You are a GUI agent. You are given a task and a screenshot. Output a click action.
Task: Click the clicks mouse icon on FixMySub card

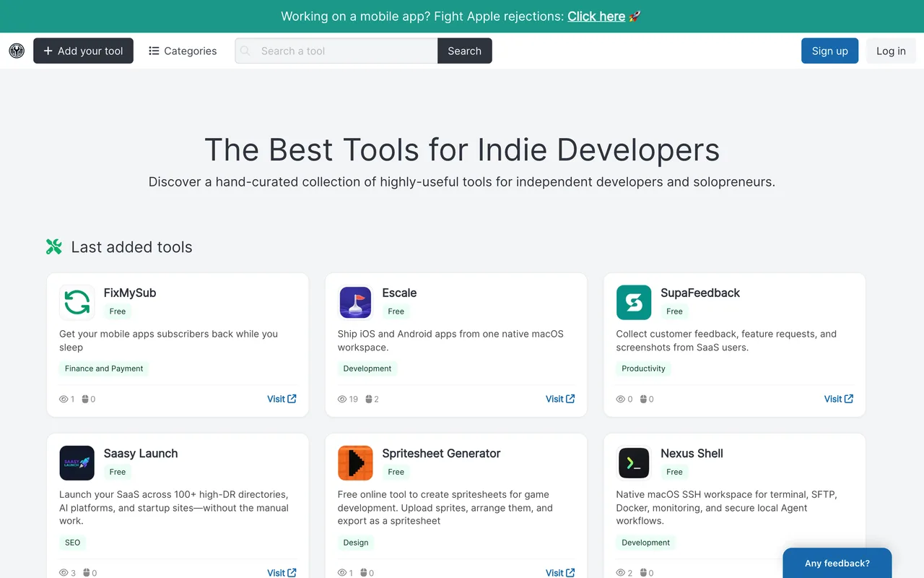(85, 399)
